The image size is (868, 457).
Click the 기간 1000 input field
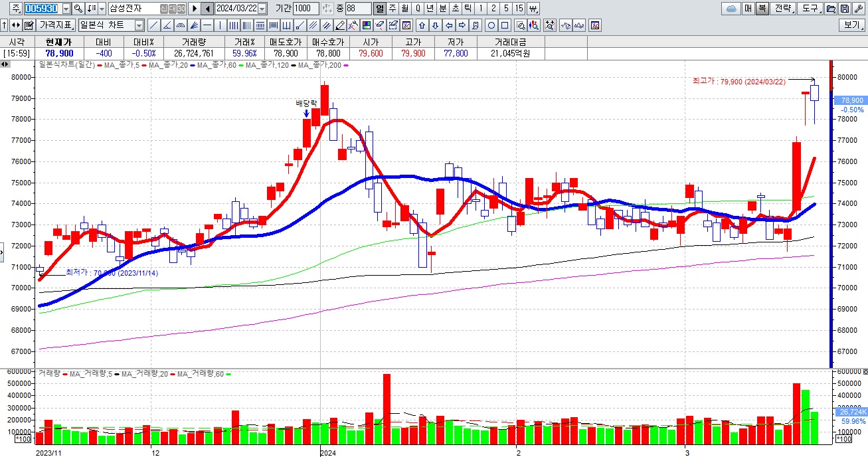point(306,9)
